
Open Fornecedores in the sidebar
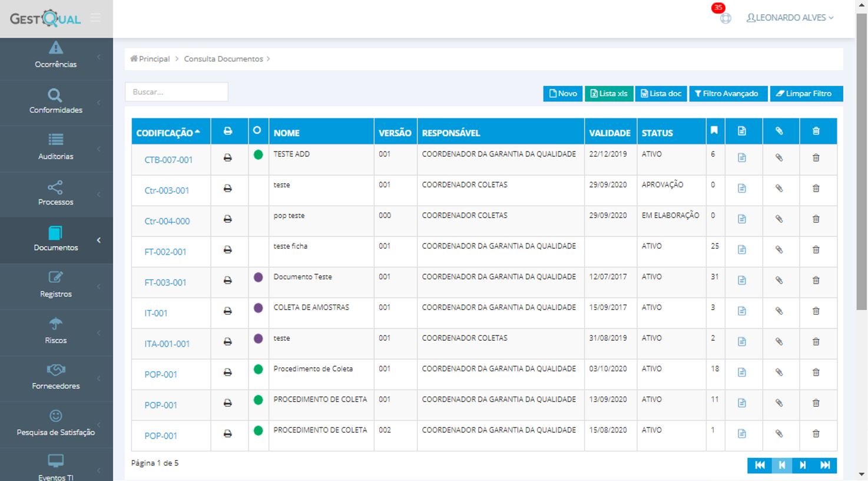pyautogui.click(x=56, y=378)
